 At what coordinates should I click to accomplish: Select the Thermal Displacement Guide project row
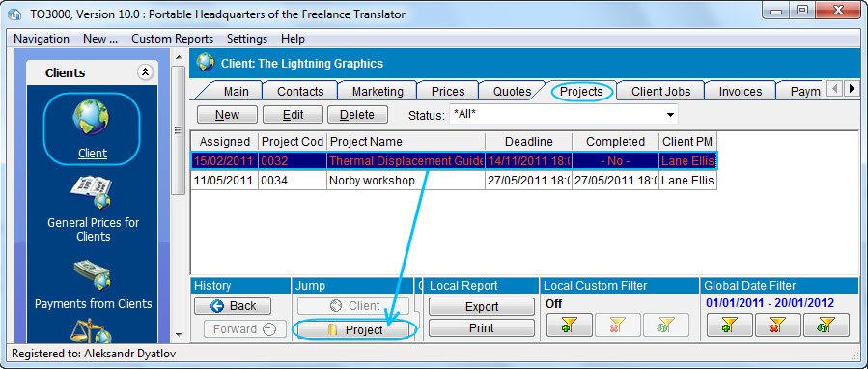click(x=454, y=160)
